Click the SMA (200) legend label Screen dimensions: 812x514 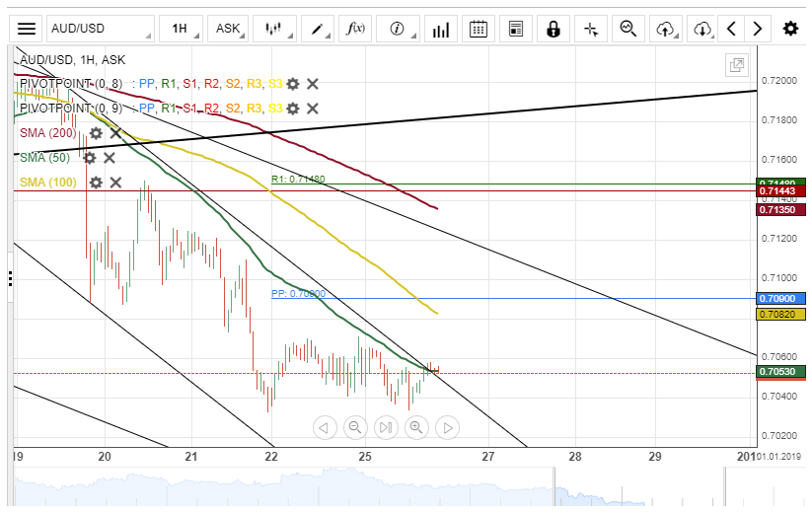pyautogui.click(x=48, y=133)
